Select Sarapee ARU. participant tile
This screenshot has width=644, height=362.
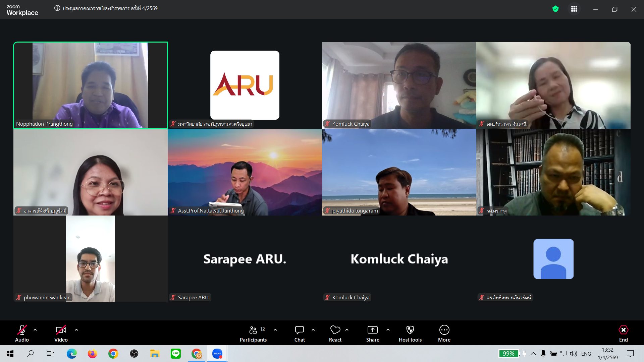tap(245, 259)
